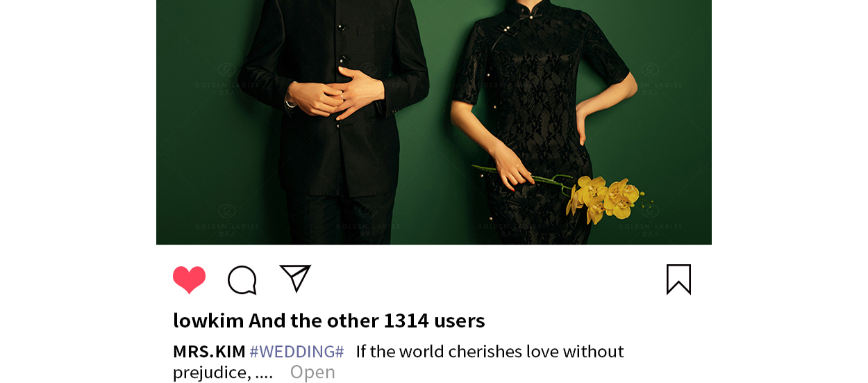Save the post with the bookmark icon
This screenshot has width=868, height=383.
(x=678, y=279)
